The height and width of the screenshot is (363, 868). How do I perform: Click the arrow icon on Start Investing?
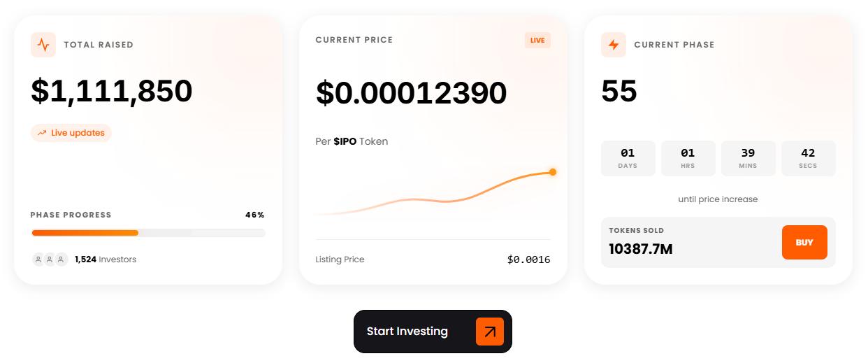coord(490,332)
